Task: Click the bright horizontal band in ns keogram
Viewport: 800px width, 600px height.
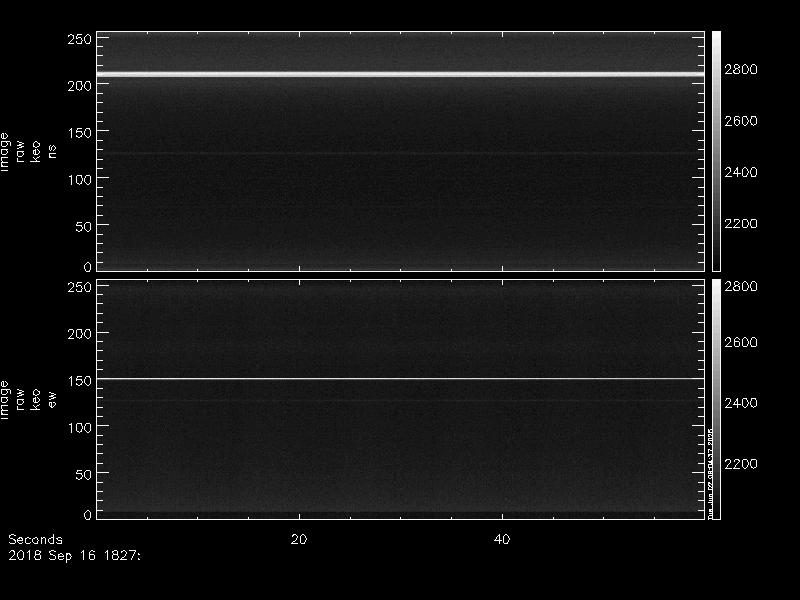Action: (401, 74)
